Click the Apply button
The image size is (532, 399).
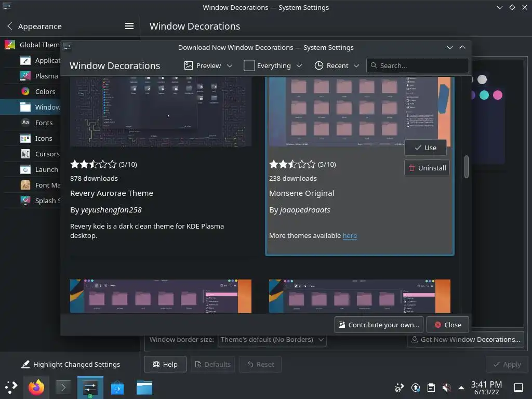point(507,364)
